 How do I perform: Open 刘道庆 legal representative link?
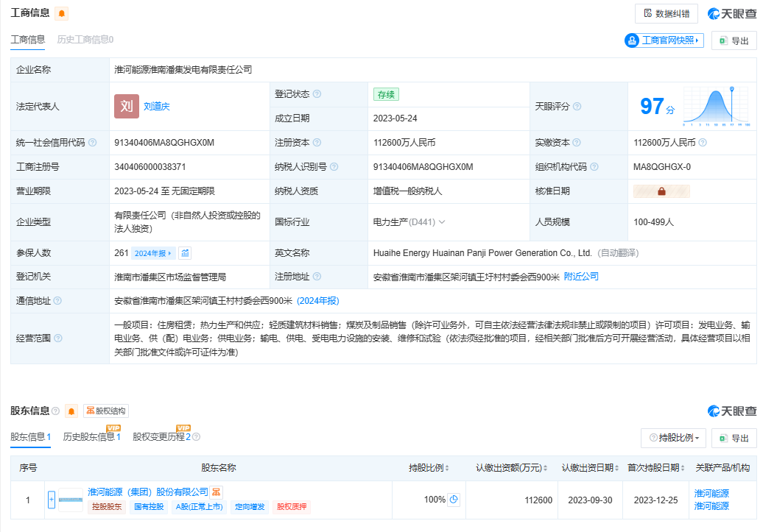(x=156, y=107)
